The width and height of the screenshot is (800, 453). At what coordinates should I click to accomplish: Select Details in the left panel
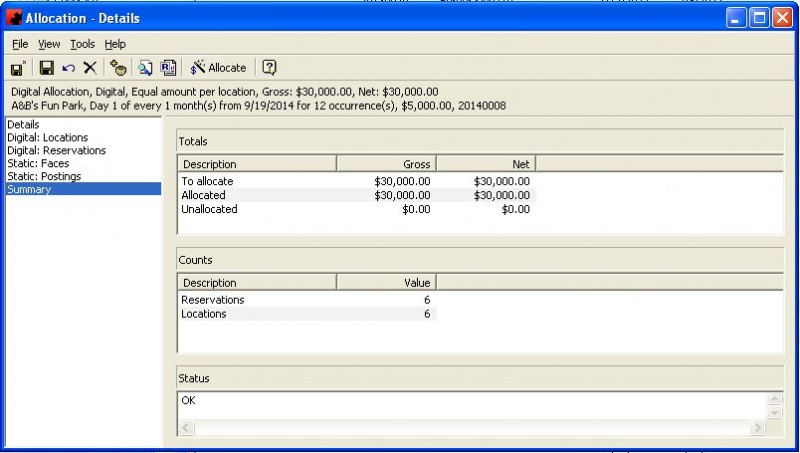click(22, 124)
